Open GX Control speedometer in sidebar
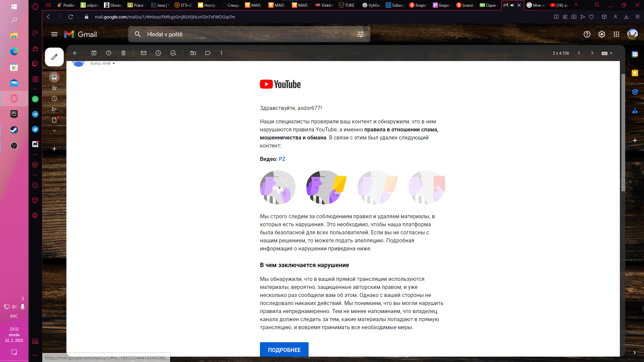Viewport: 644px width, 362px height. [35, 33]
